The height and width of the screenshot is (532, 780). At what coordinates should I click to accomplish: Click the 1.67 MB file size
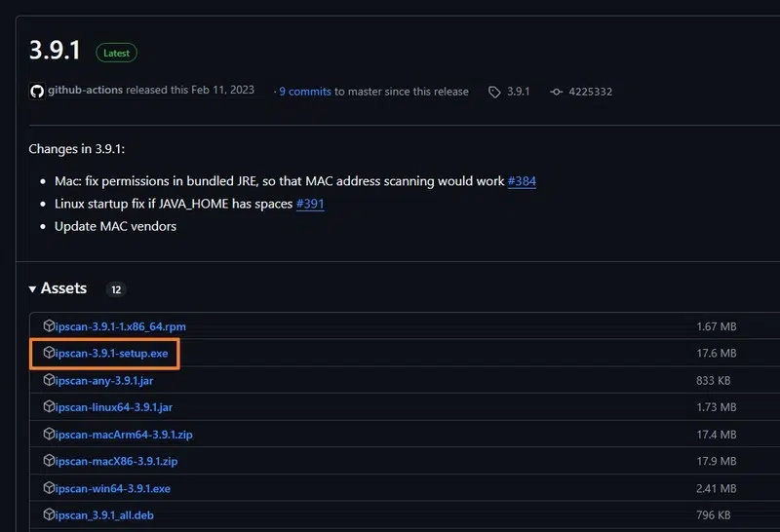click(717, 326)
